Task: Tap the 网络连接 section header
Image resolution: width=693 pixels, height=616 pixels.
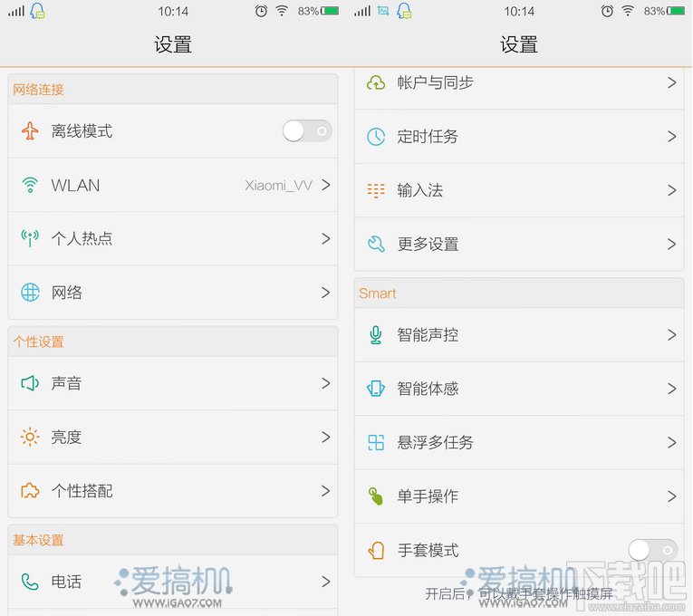Action: pyautogui.click(x=38, y=90)
